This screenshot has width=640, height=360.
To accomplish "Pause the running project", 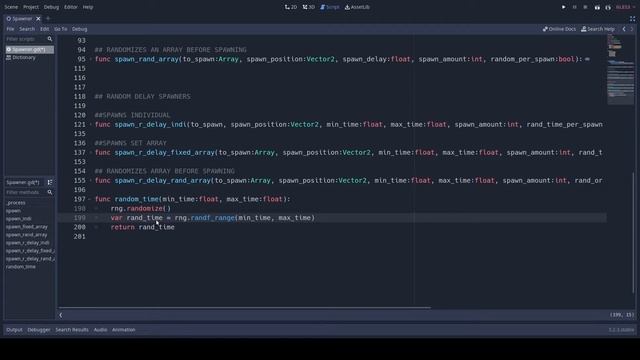I will click(574, 7).
